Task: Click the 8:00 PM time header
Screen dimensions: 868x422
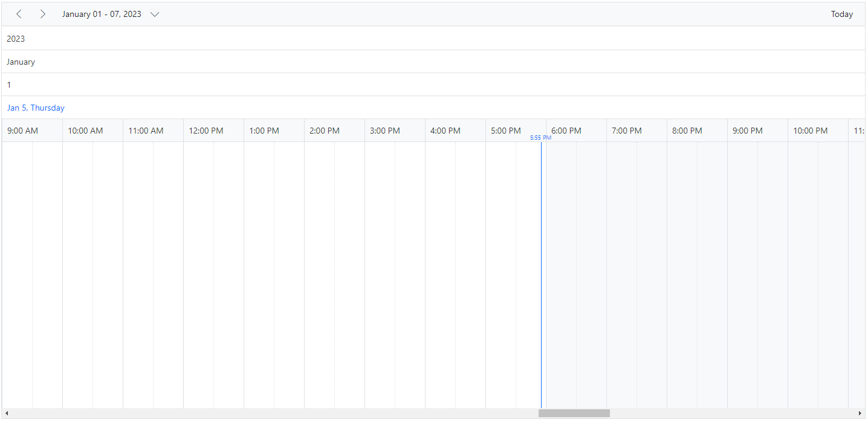Action: 697,131
